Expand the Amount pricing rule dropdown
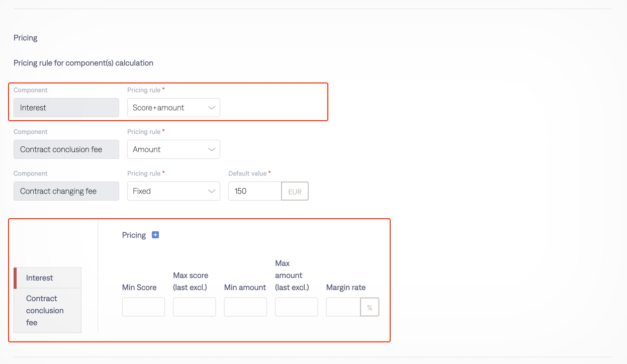This screenshot has height=364, width=627. coord(173,149)
